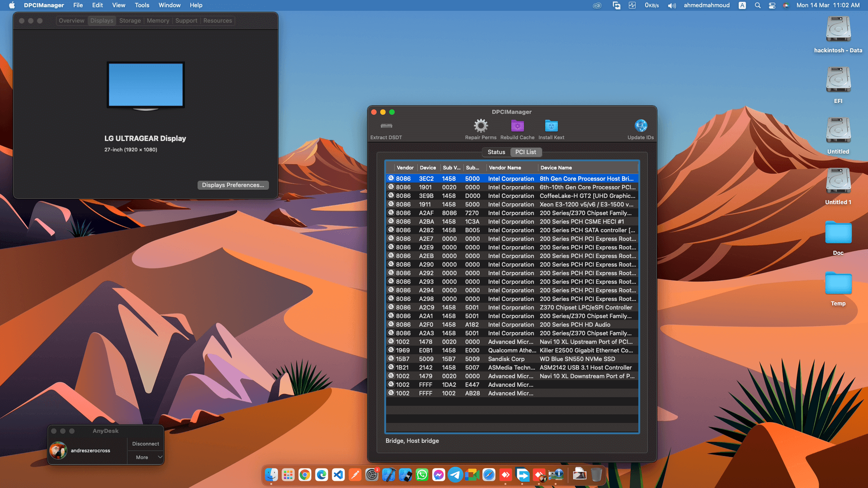The width and height of the screenshot is (868, 488).
Task: Open Telegram from the dock
Action: pyautogui.click(x=456, y=474)
